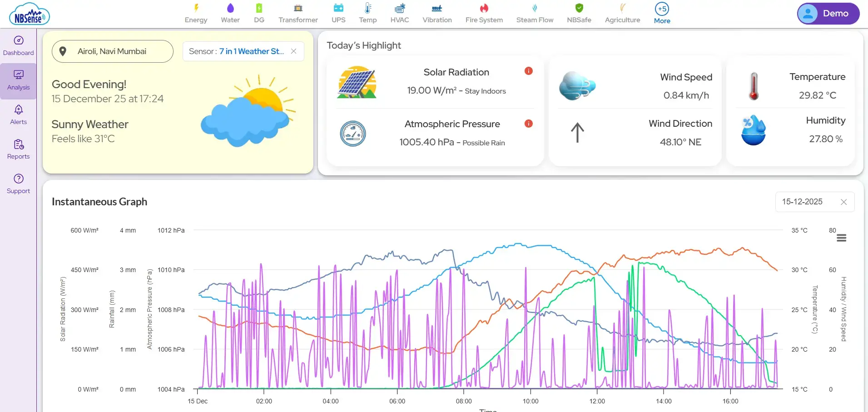Open the Solar Radiation info tooltip
Screen dimensions: 868x412
pos(529,71)
